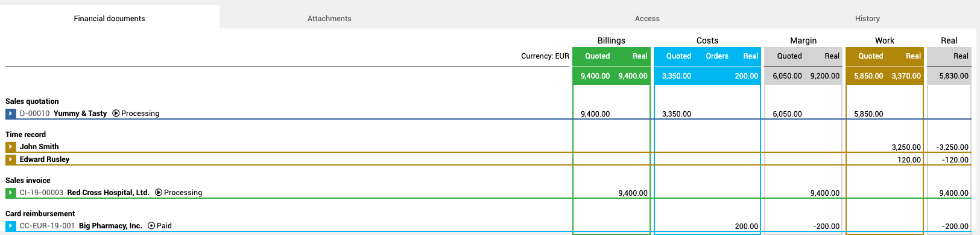
Task: Open the Yummy & Tasty quotation link
Action: 80,114
